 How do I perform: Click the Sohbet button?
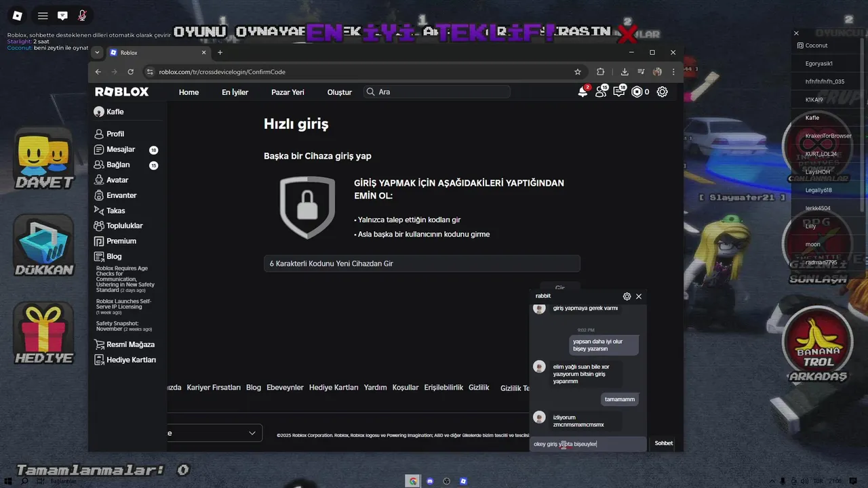(x=664, y=443)
